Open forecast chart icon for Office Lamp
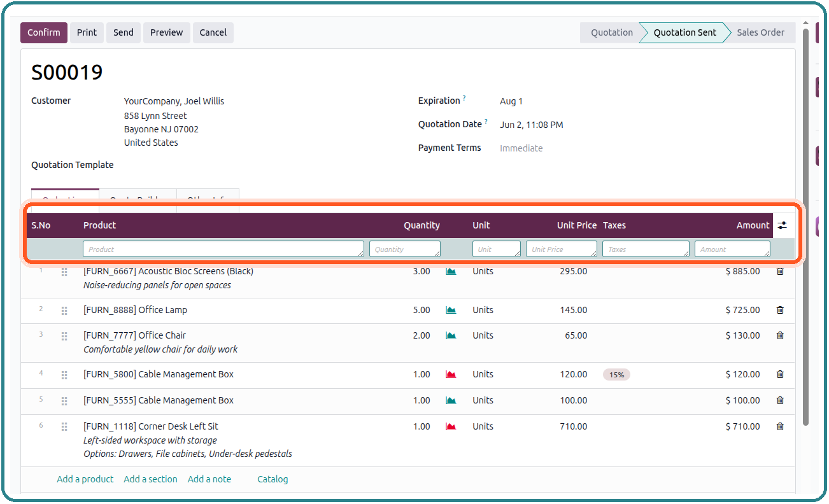The width and height of the screenshot is (829, 504). point(451,311)
